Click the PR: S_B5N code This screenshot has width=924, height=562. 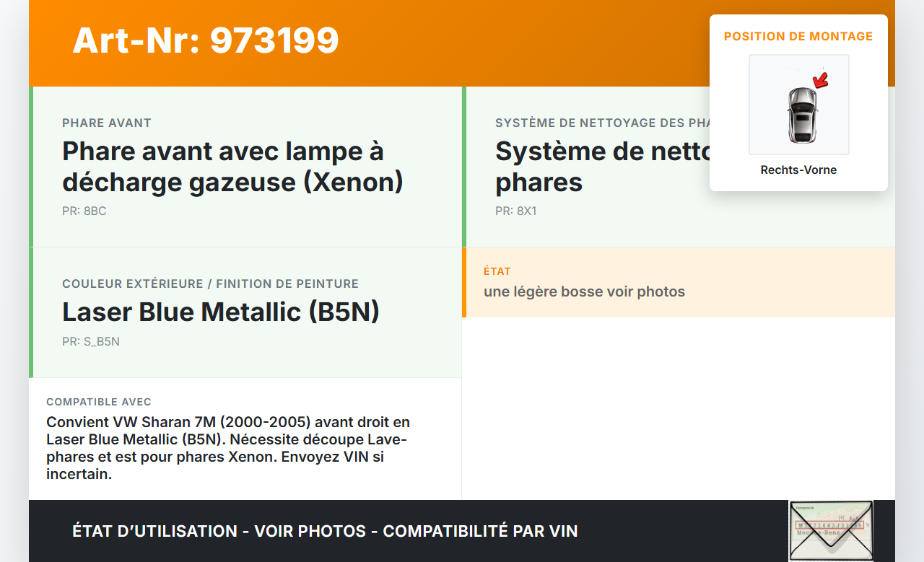pos(91,342)
